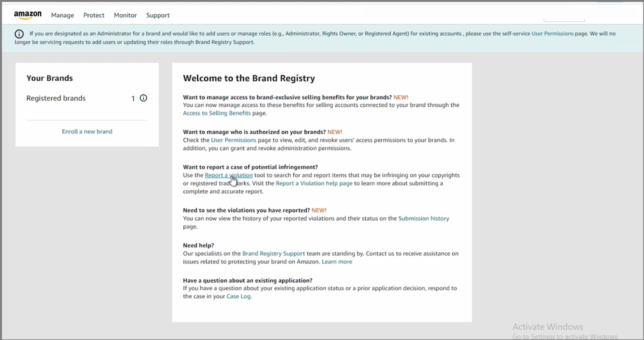Open User Permissions link in the welcome panel
The height and width of the screenshot is (340, 644).
point(233,140)
